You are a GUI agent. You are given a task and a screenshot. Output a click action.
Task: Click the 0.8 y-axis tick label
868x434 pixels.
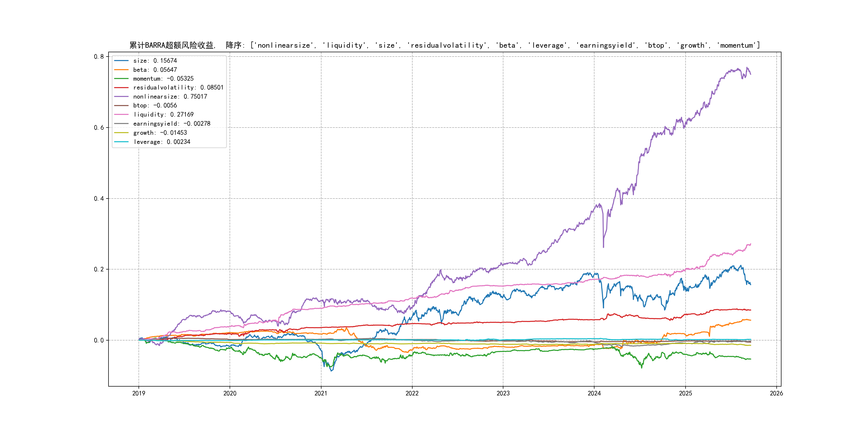point(99,57)
